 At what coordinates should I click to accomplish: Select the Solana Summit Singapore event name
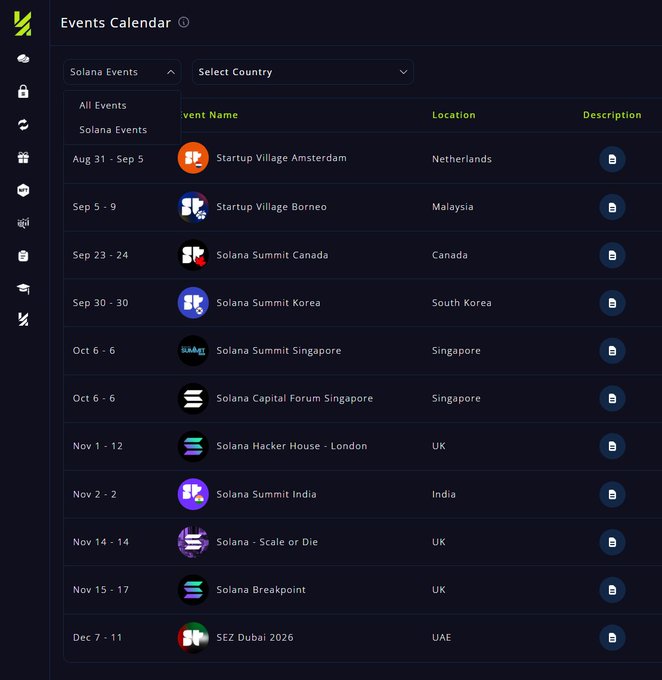pos(279,350)
